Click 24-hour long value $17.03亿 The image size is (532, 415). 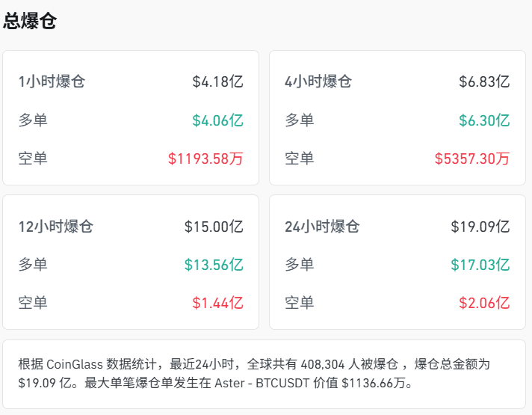[x=480, y=264]
